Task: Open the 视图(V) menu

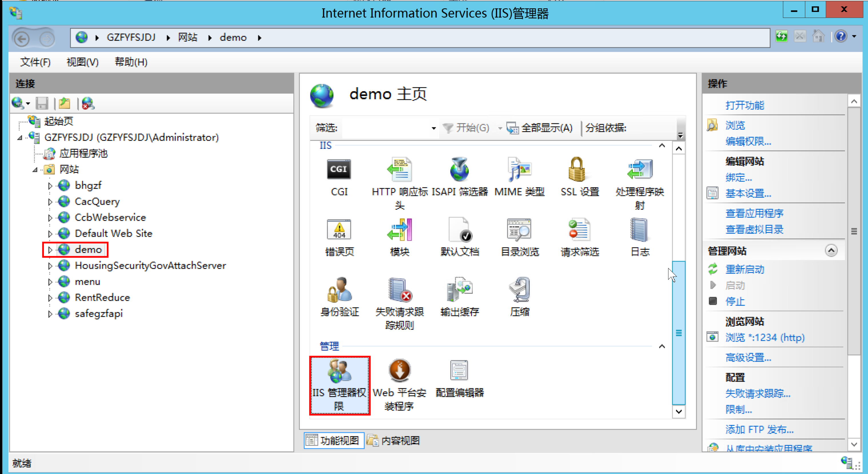Action: [x=82, y=62]
